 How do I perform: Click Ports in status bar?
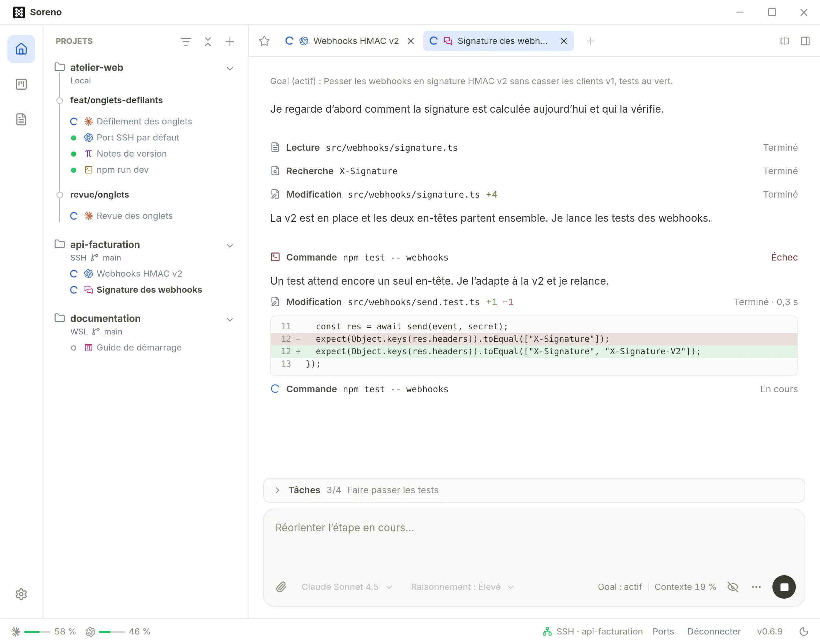click(x=663, y=632)
